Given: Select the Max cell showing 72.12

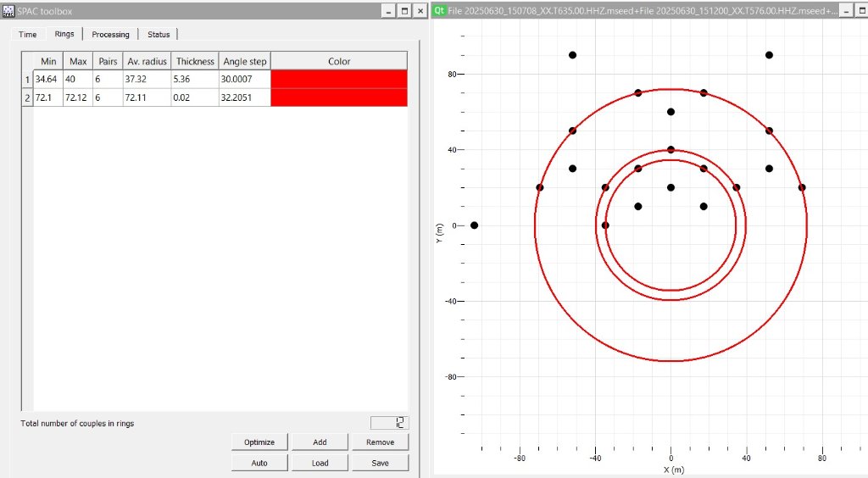Looking at the screenshot, I should 79,97.
